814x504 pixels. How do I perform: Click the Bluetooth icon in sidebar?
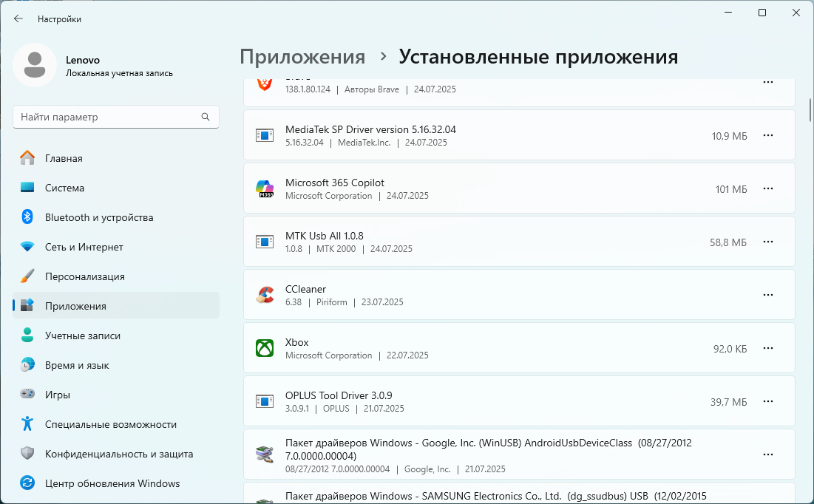(27, 217)
